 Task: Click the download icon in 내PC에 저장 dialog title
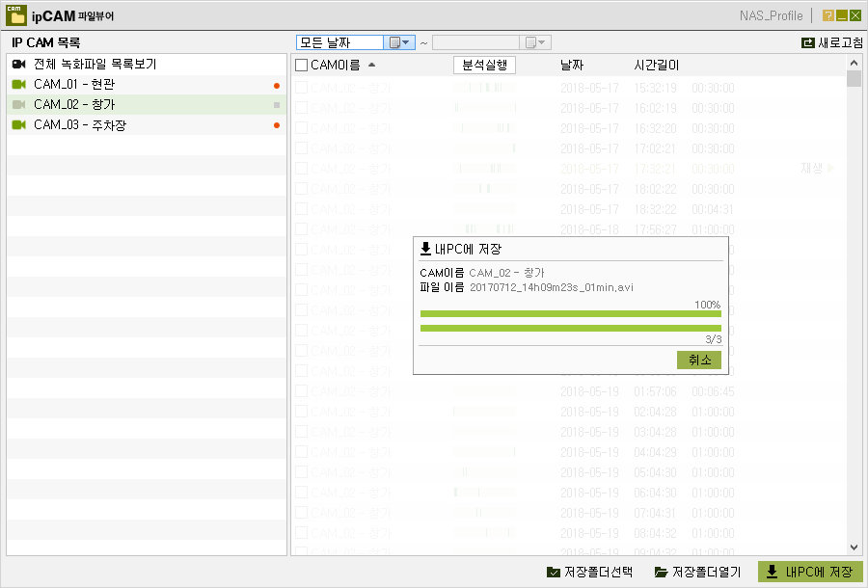point(425,249)
